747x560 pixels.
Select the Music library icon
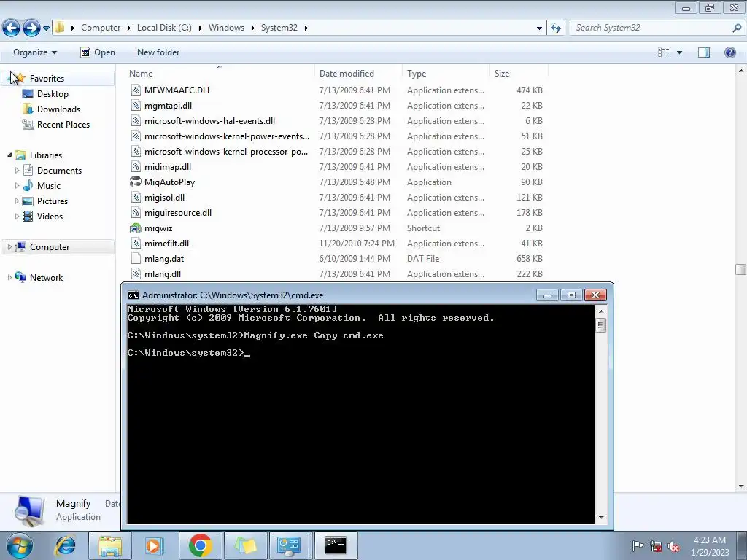[28, 185]
